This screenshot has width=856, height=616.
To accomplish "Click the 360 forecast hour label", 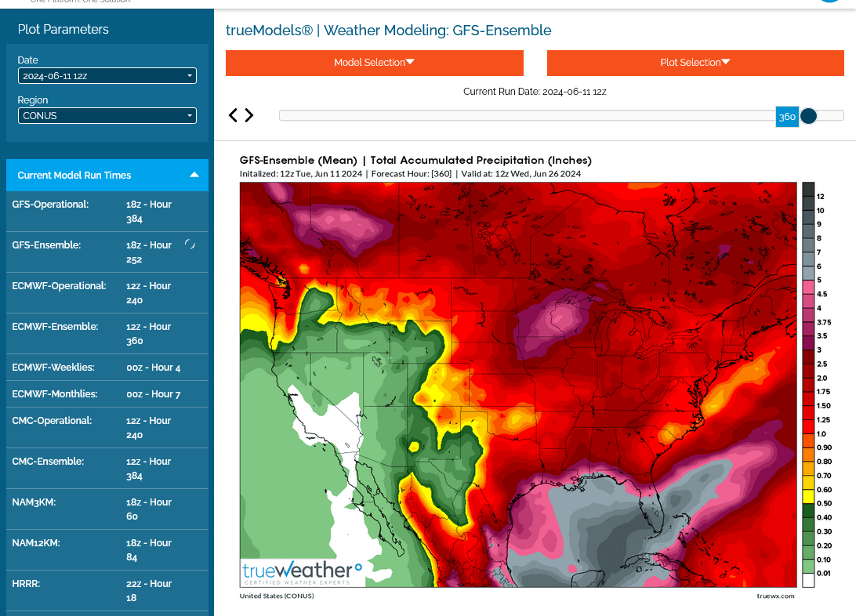I will pos(787,117).
